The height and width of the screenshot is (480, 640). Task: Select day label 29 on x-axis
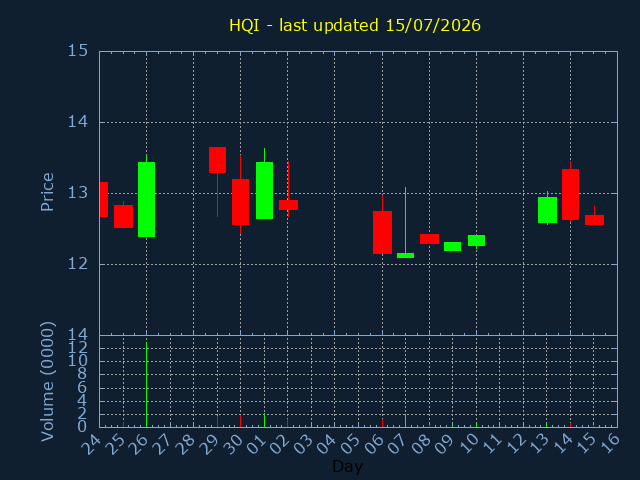click(x=210, y=444)
